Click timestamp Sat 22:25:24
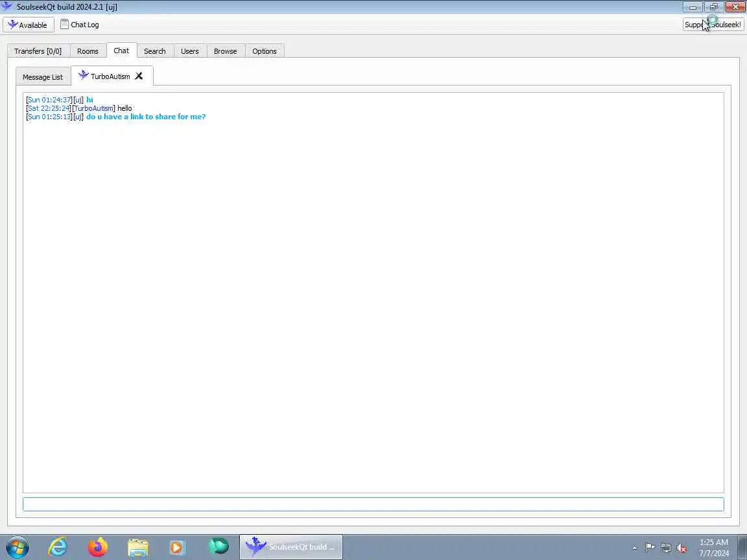 click(49, 108)
